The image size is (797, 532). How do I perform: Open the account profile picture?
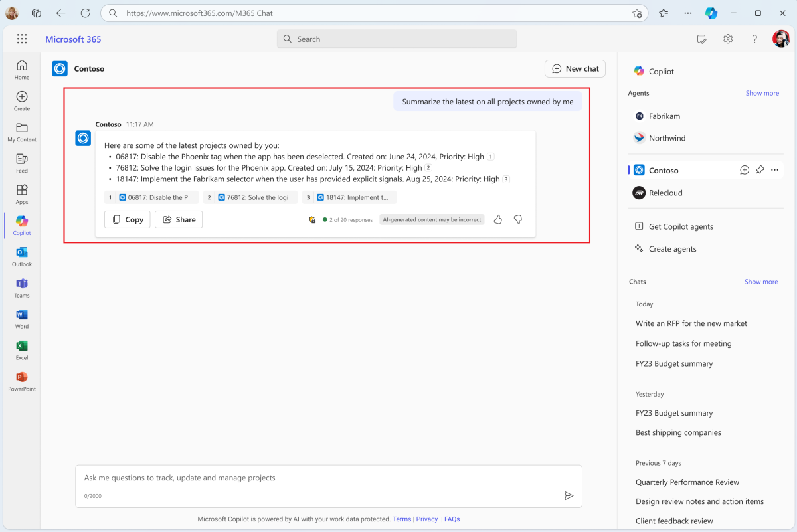(781, 39)
